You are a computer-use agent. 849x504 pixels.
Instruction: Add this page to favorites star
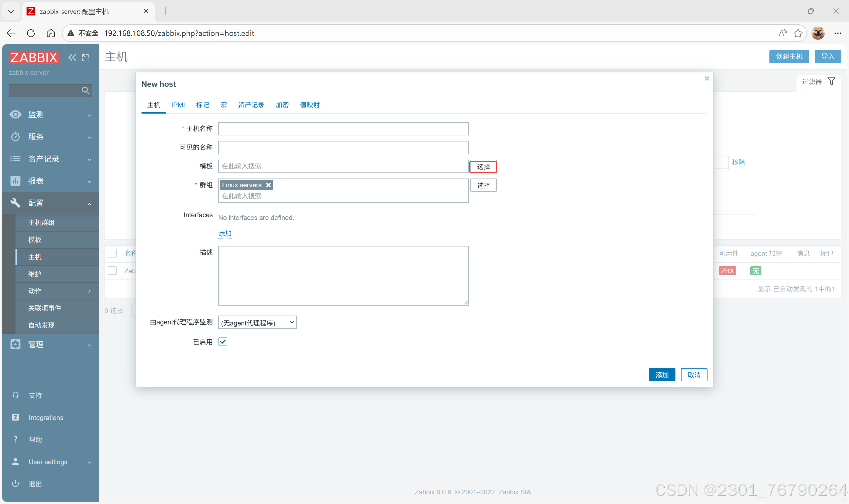pyautogui.click(x=798, y=33)
